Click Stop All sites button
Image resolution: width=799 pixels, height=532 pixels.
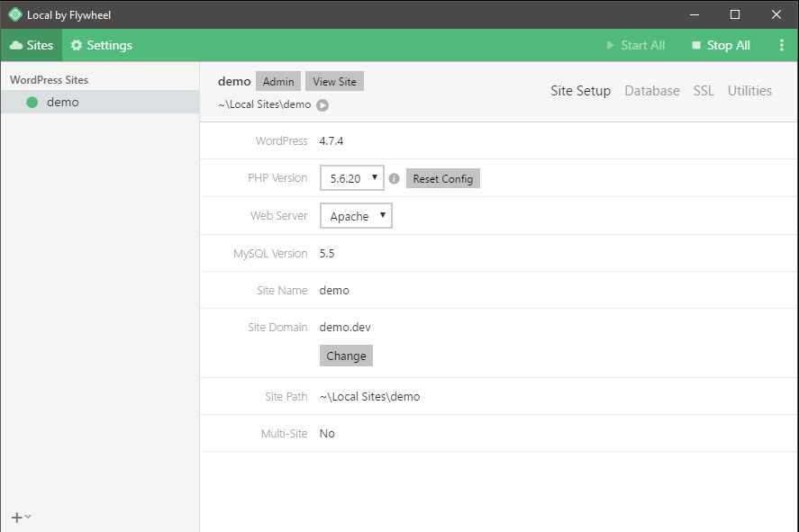[x=721, y=45]
